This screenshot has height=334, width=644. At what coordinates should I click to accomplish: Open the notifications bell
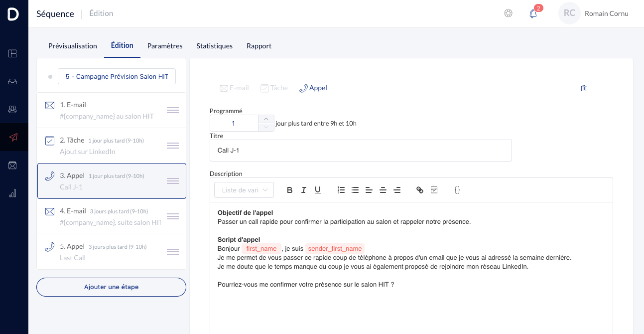pyautogui.click(x=533, y=13)
